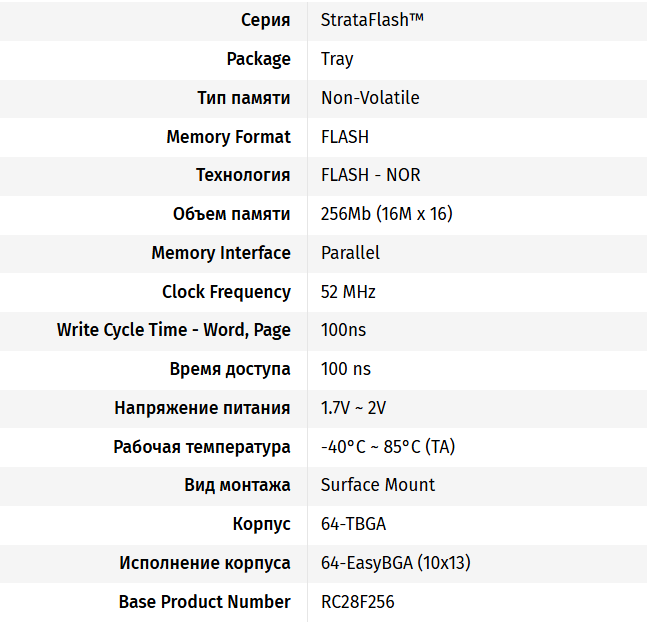Select the Memory Interface label
The width and height of the screenshot is (647, 628).
(221, 253)
